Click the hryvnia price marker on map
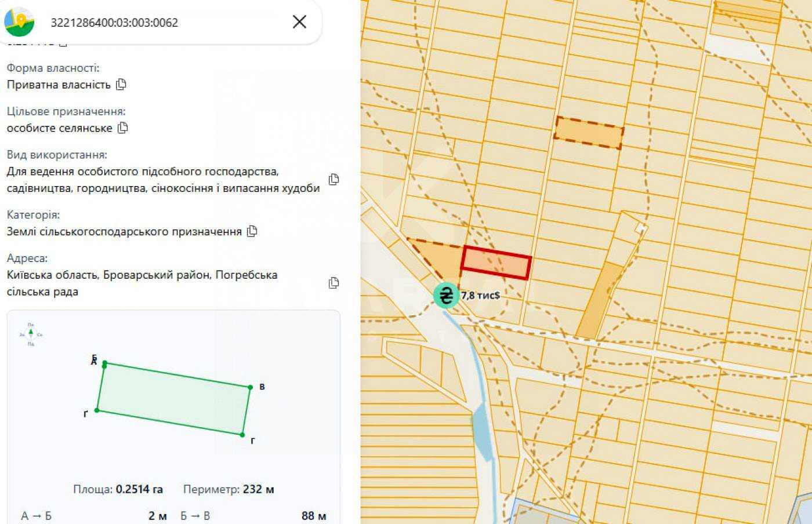Screen dimensions: 812x524 pos(446,296)
